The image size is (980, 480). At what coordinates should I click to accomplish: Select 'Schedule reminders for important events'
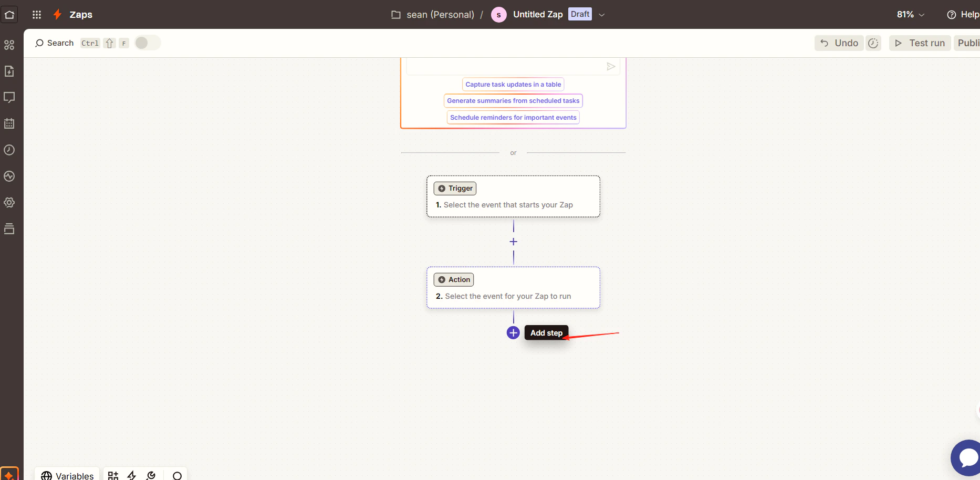click(x=513, y=118)
